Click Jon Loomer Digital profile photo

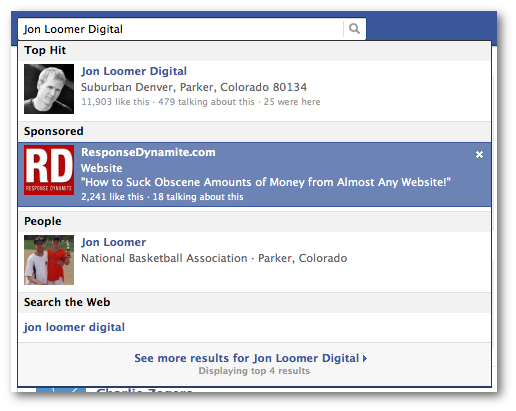pyautogui.click(x=49, y=89)
